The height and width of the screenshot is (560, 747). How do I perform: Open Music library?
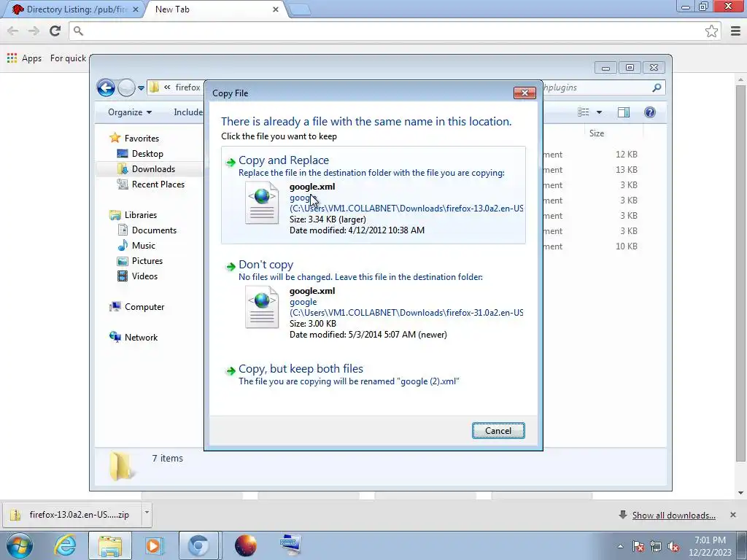[144, 245]
